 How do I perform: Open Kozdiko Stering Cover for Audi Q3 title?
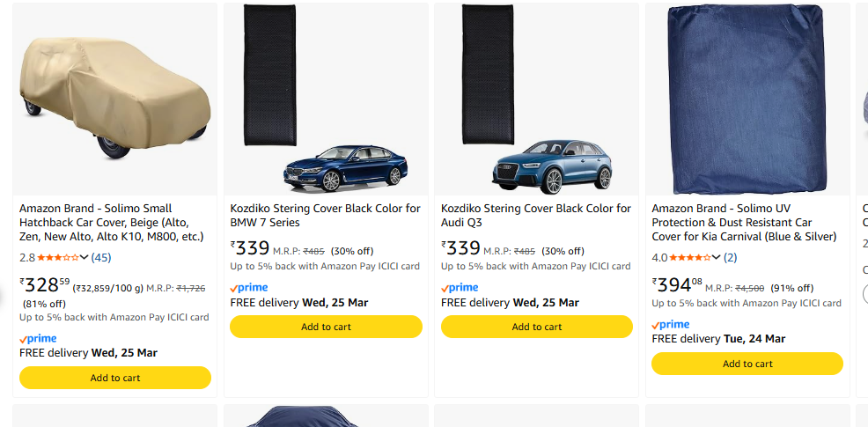pyautogui.click(x=535, y=216)
